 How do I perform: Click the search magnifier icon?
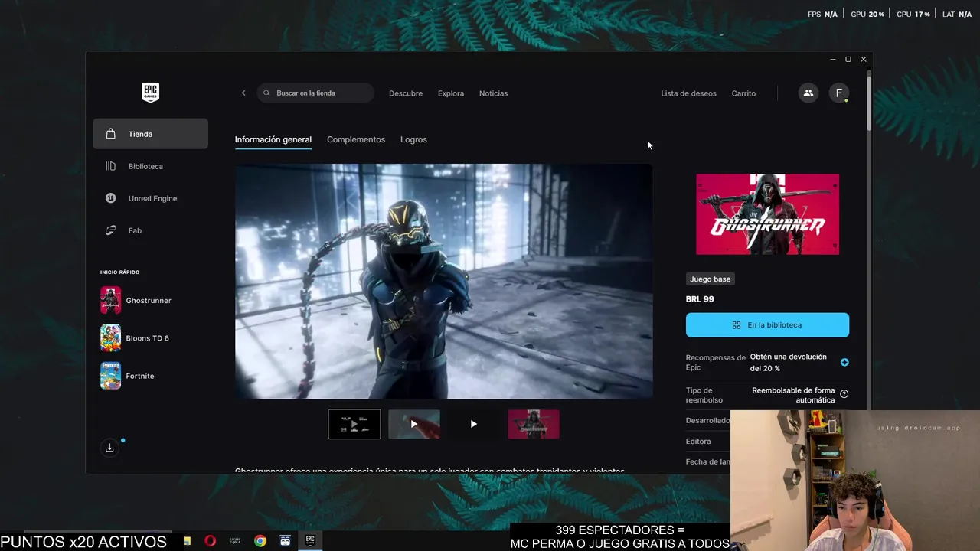[266, 93]
